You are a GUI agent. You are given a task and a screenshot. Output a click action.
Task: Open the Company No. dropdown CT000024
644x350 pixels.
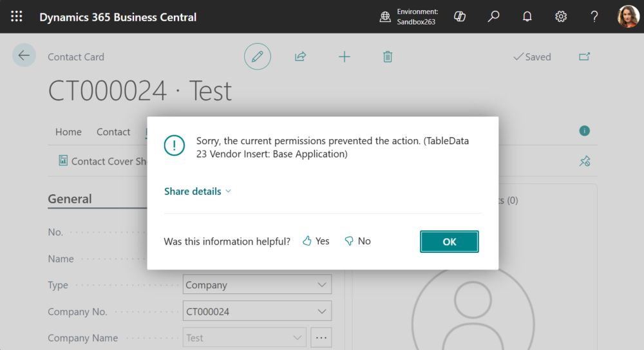tap(257, 311)
